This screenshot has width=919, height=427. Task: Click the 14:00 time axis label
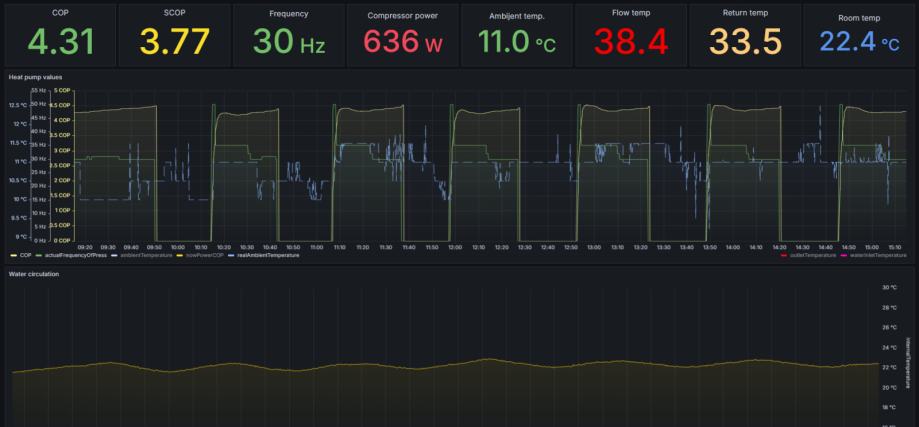click(733, 248)
